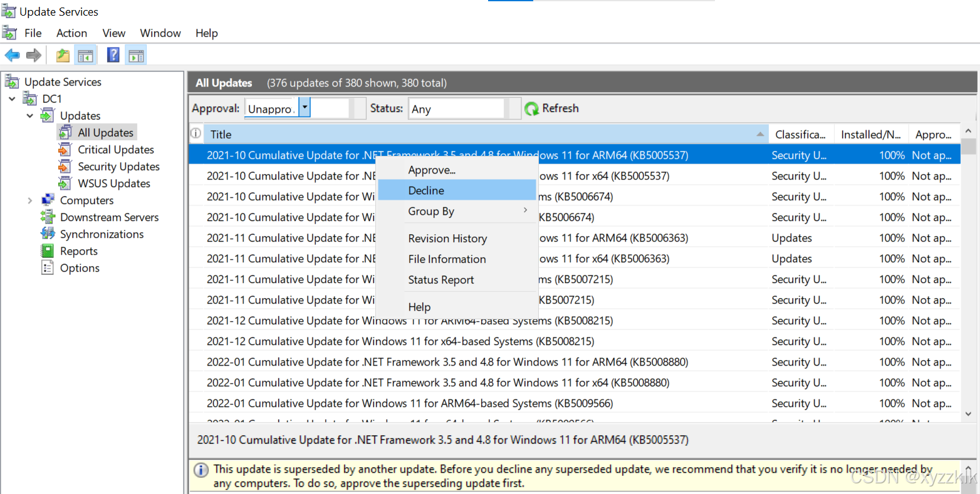Click the Options node icon
The height and width of the screenshot is (494, 980).
click(48, 267)
